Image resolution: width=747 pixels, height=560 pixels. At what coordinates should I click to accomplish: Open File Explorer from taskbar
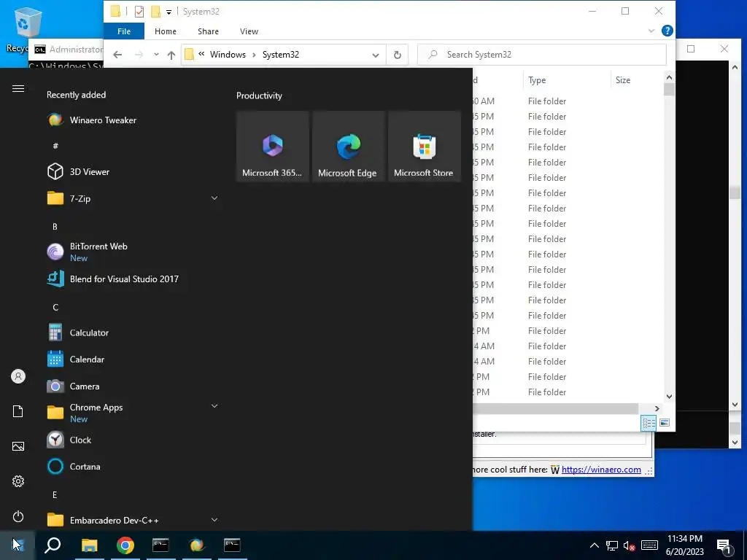(89, 545)
